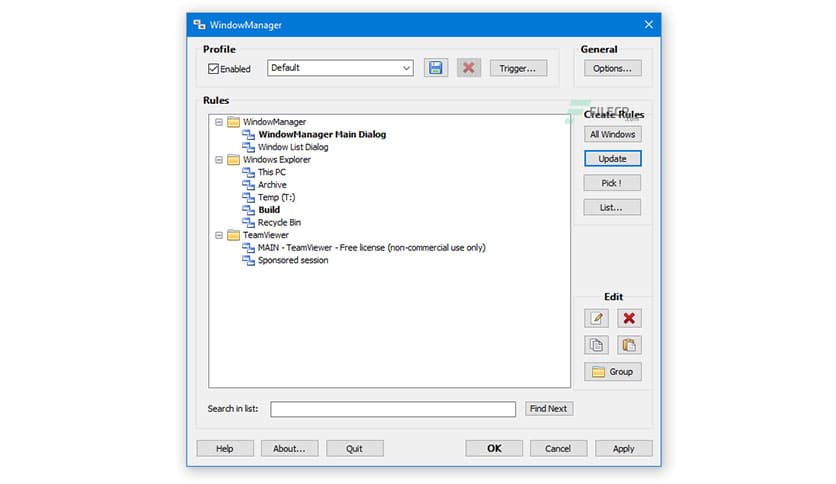
Task: Confirm with the OK button
Action: point(494,448)
